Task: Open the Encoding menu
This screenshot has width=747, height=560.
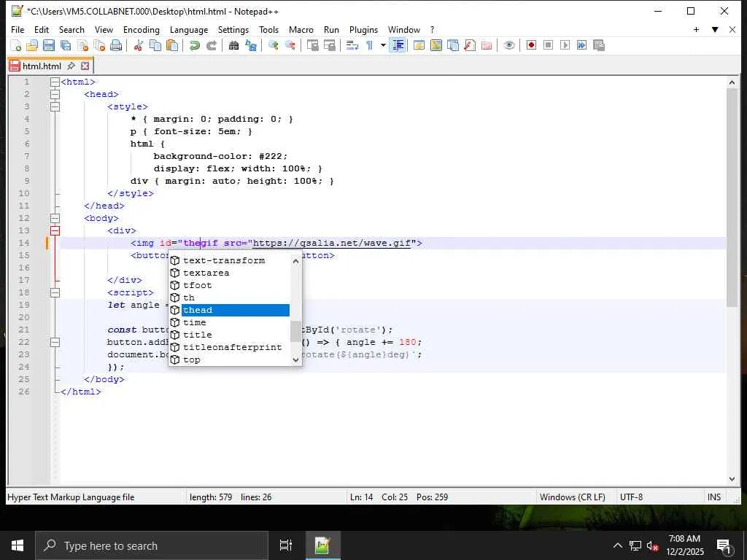Action: tap(142, 29)
